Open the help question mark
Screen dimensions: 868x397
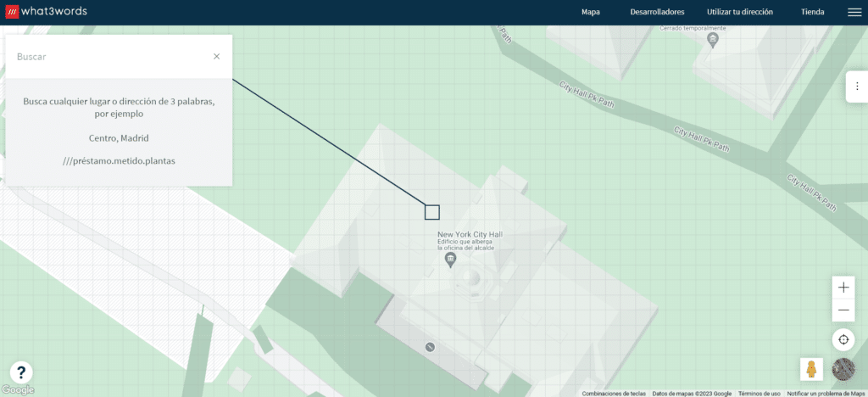pyautogui.click(x=21, y=372)
